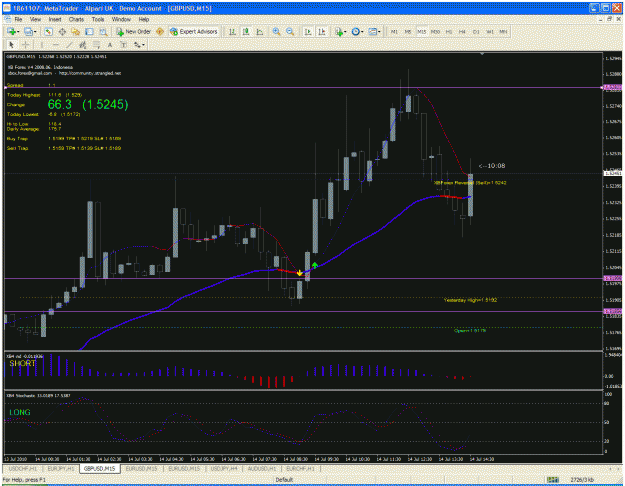Click the New Order button
This screenshot has height=486, width=625.
133,31
